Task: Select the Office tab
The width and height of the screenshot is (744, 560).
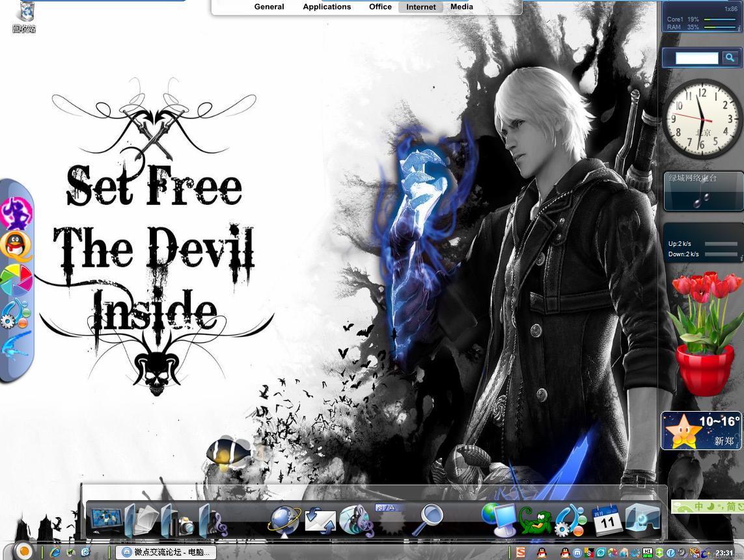Action: [380, 7]
